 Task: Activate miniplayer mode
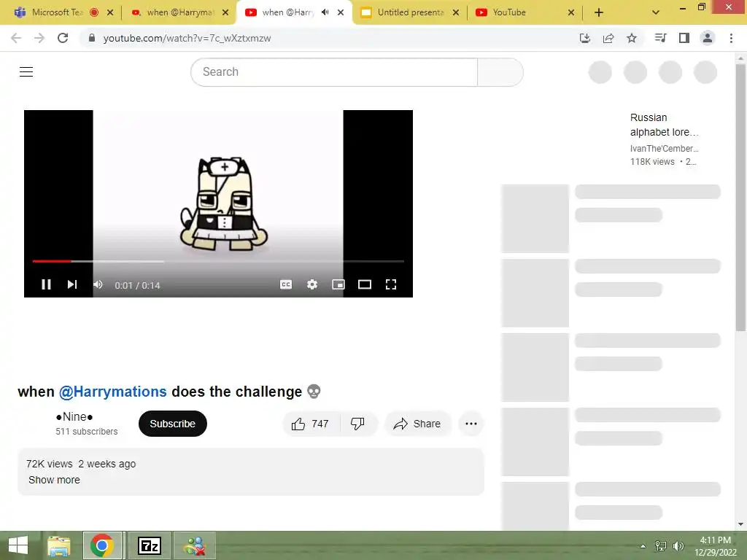pyautogui.click(x=338, y=284)
